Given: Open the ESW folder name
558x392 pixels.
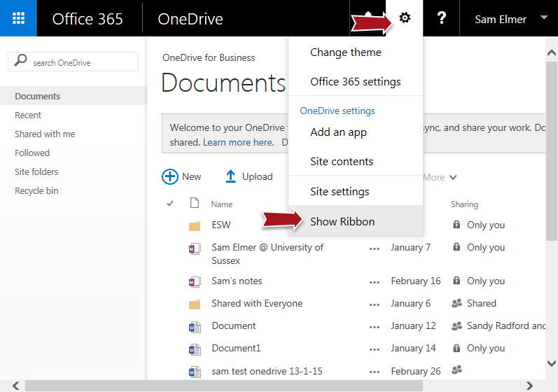Looking at the screenshot, I should point(221,225).
